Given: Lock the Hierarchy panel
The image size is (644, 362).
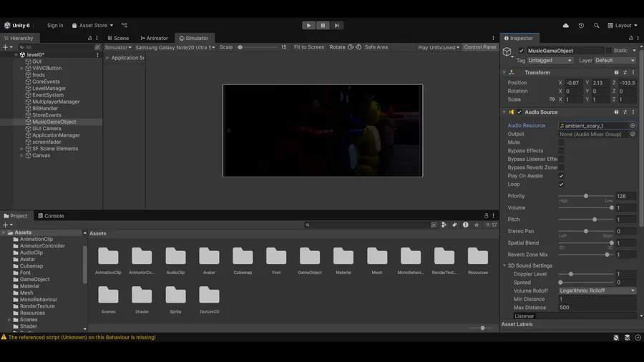Looking at the screenshot, I should (89, 38).
